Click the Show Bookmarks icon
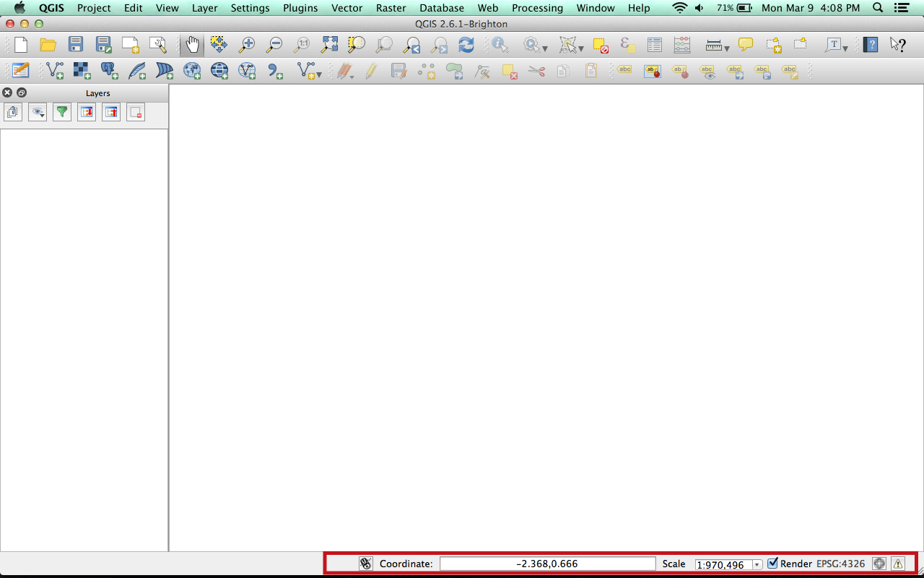Image resolution: width=924 pixels, height=578 pixels. 801,45
